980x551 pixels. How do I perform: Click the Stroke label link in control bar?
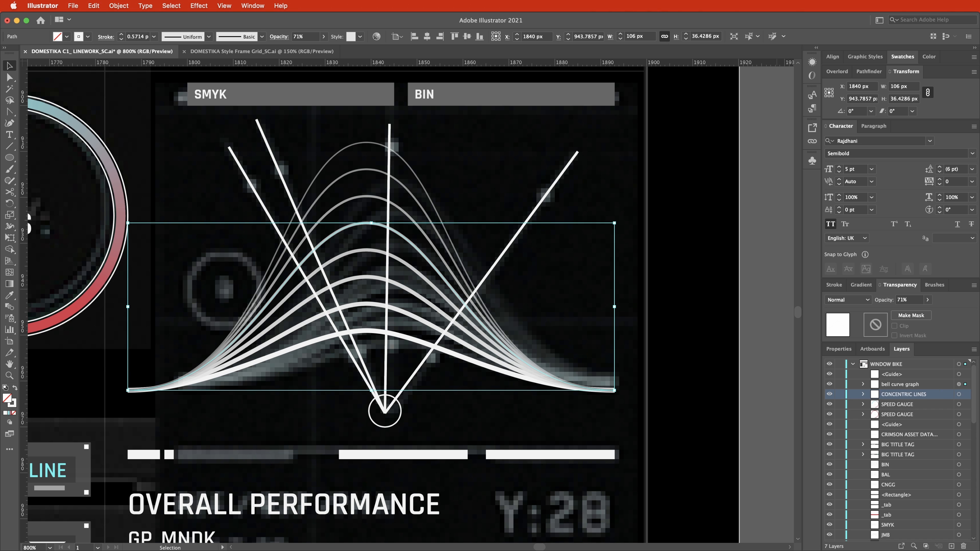tap(106, 36)
